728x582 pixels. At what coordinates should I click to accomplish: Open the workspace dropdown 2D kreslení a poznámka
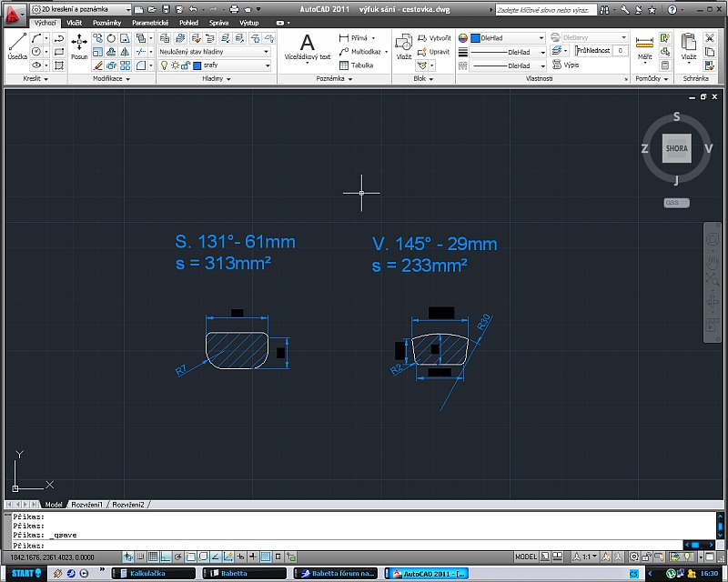[x=81, y=9]
